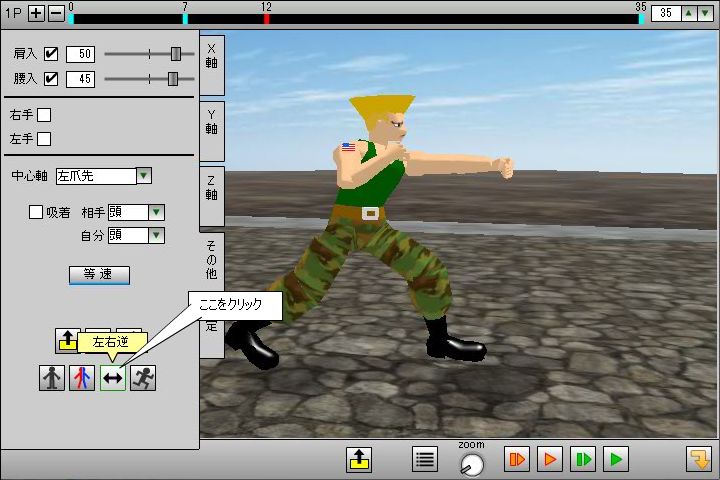Select the running figure icon
The image size is (720, 480).
[143, 378]
